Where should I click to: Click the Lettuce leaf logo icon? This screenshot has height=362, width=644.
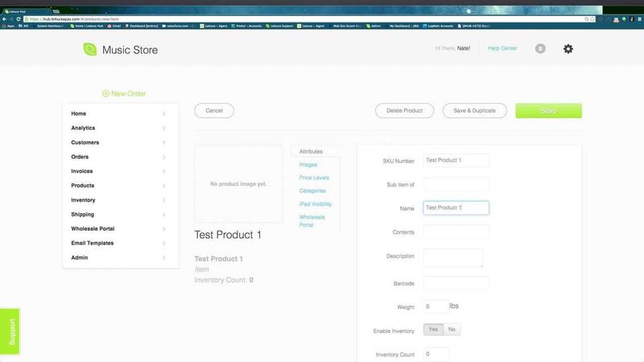click(x=89, y=50)
